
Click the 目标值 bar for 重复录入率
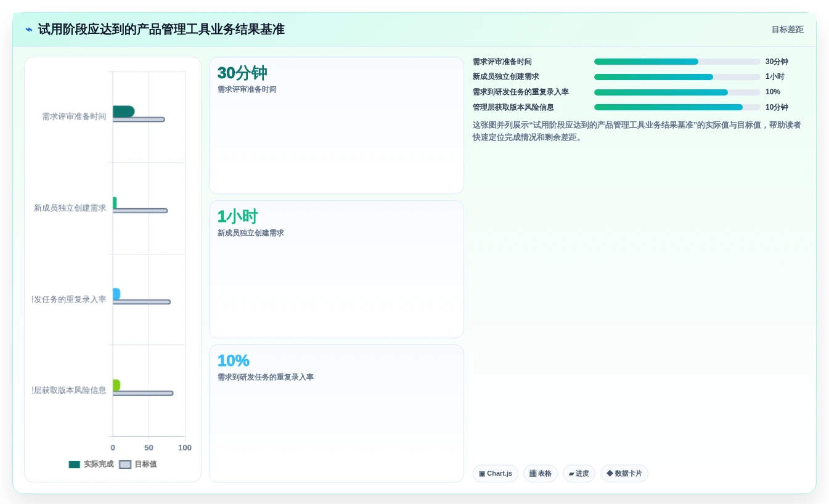(x=142, y=302)
